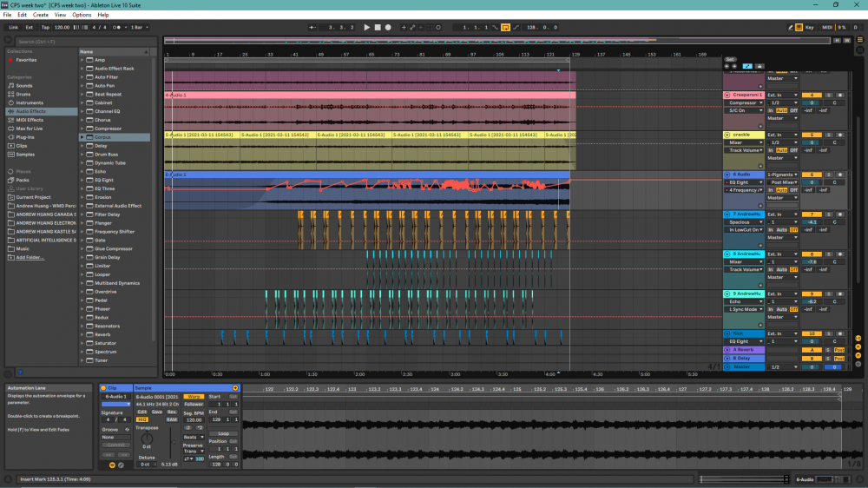This screenshot has height=488, width=868.
Task: Toggle the clip Loop switch
Action: pos(223,433)
